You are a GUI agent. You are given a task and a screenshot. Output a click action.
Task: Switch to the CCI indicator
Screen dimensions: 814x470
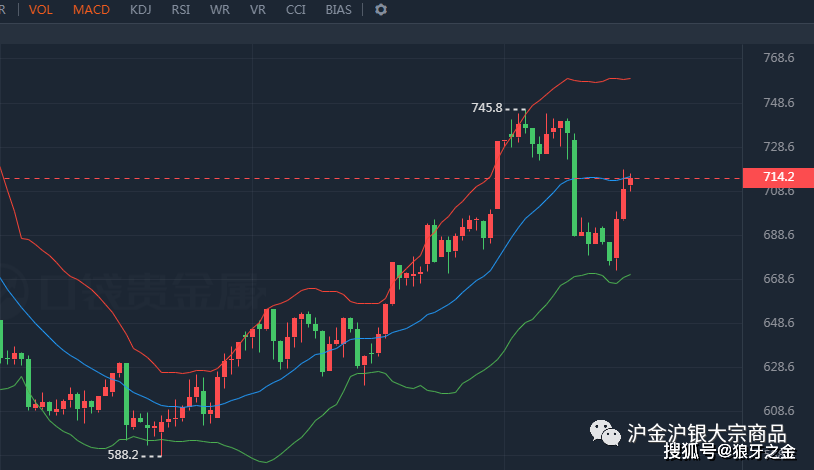[x=295, y=10]
